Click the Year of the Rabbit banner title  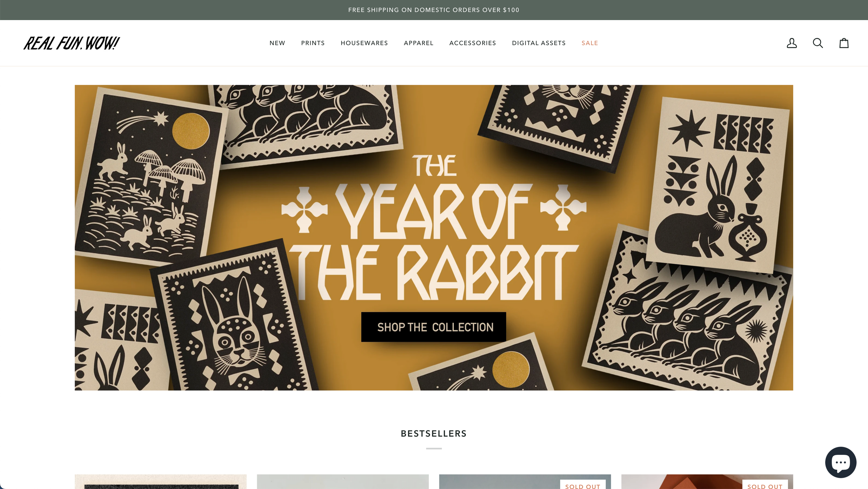point(434,228)
